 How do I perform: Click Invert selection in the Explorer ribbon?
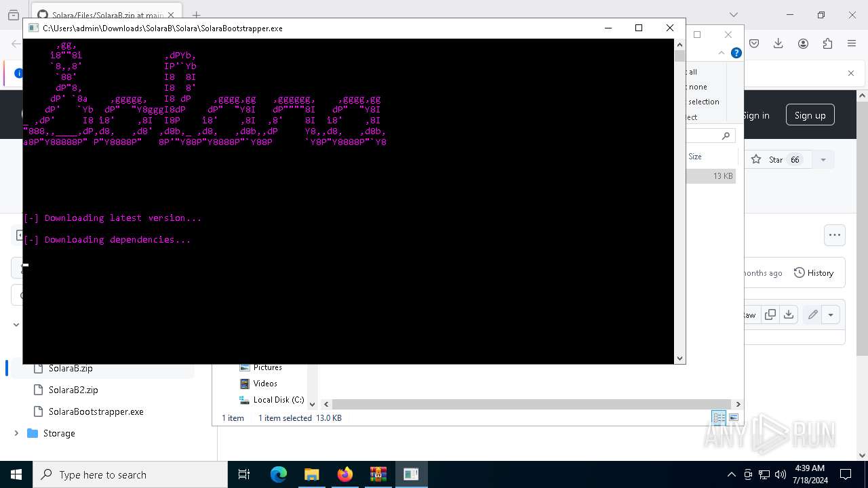pos(703,102)
